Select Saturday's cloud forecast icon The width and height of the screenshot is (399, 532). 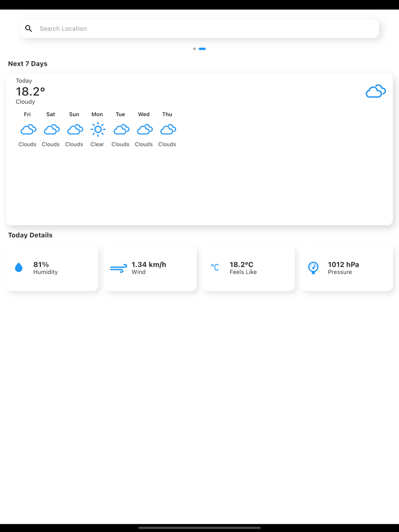tap(52, 129)
